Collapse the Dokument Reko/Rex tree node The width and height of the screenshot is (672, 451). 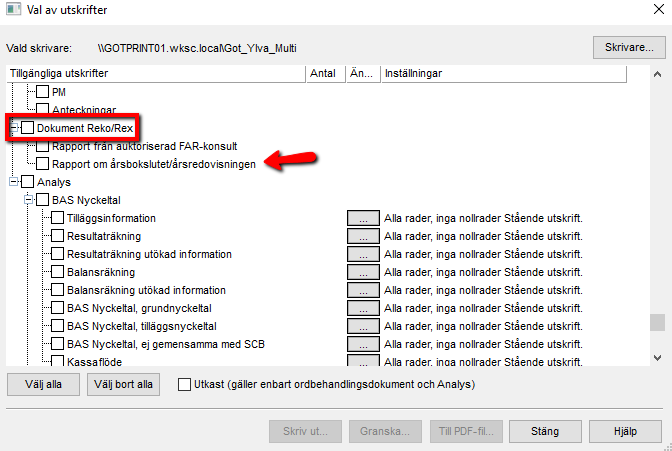tap(14, 128)
